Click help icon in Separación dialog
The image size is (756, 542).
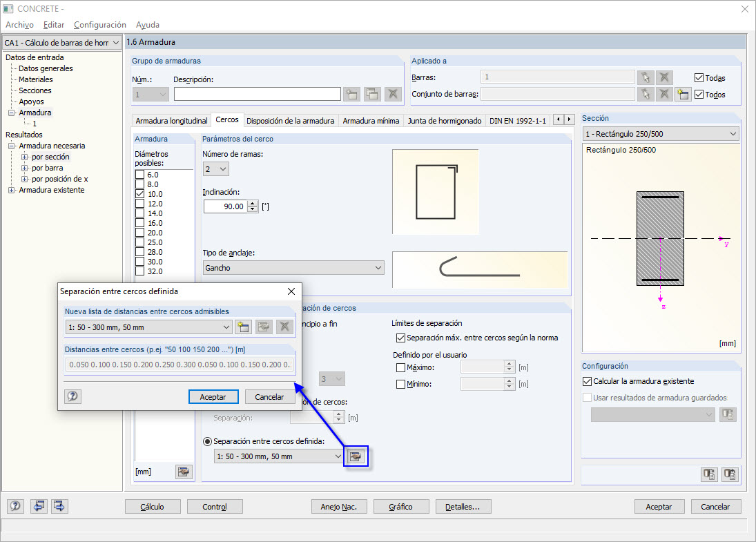tap(72, 396)
